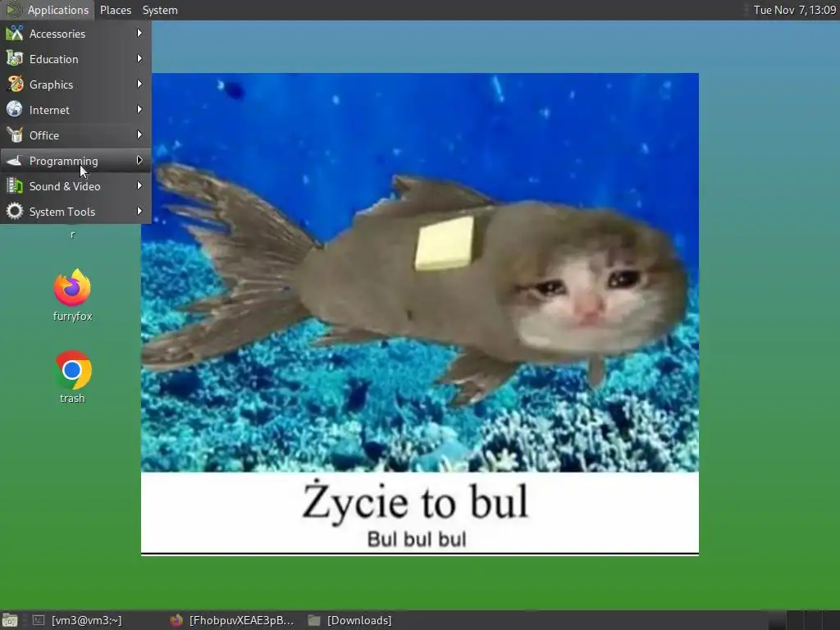Open the System menu
This screenshot has width=840, height=630.
pyautogui.click(x=160, y=10)
